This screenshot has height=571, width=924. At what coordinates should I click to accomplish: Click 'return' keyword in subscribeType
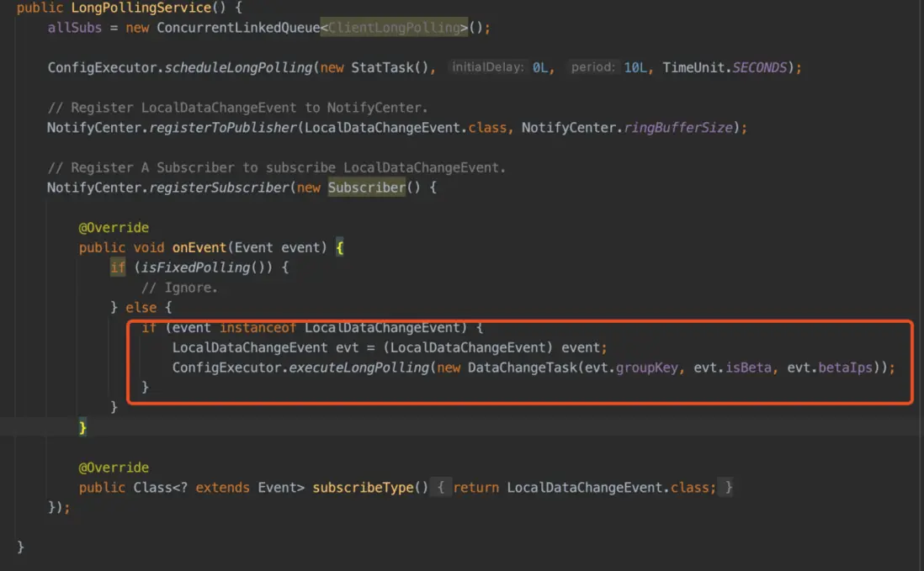pos(476,488)
